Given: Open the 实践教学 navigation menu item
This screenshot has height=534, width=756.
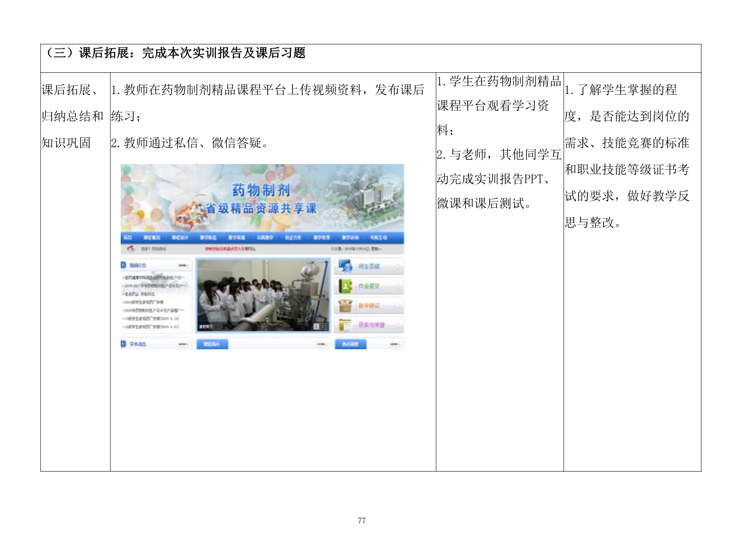Looking at the screenshot, I should coord(265,238).
